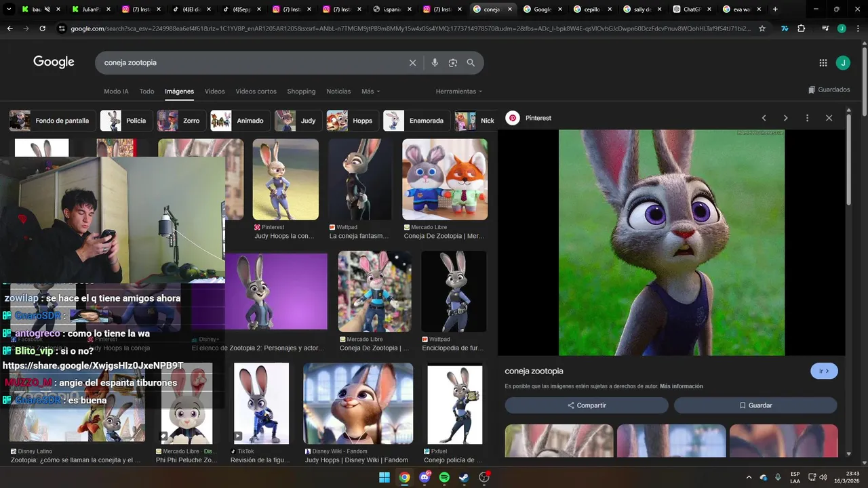
Task: Click the large Judy Hopps preview image
Action: pos(671,242)
